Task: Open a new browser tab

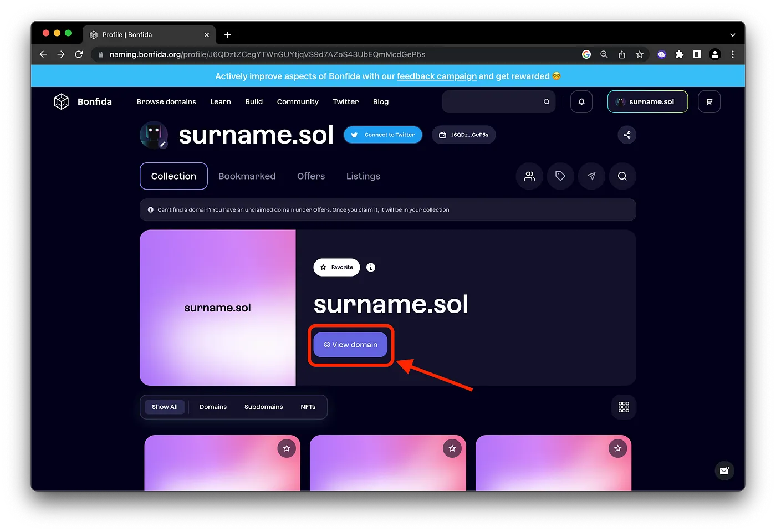Action: [228, 35]
